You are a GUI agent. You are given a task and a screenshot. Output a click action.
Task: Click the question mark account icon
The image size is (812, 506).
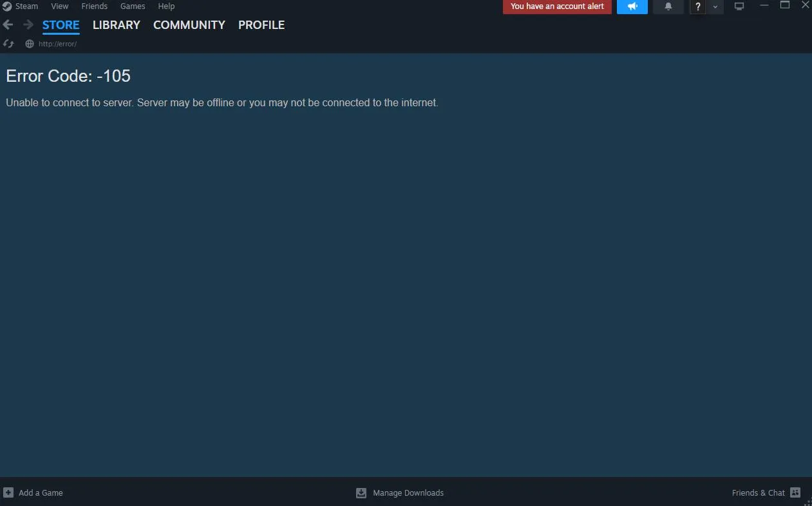point(698,6)
